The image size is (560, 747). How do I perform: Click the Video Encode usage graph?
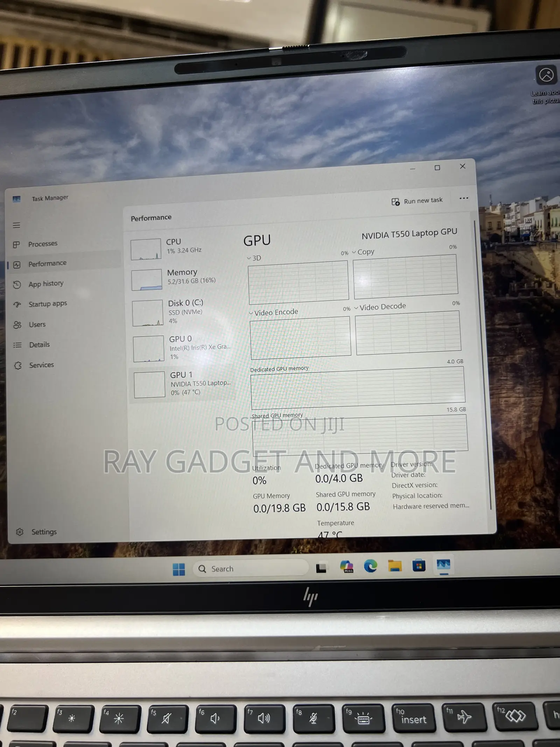pyautogui.click(x=300, y=338)
